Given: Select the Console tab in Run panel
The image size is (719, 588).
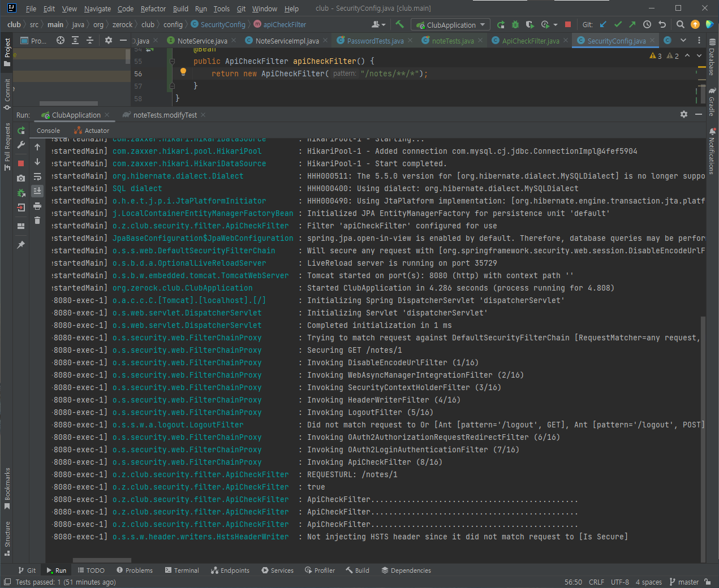Looking at the screenshot, I should click(x=48, y=131).
